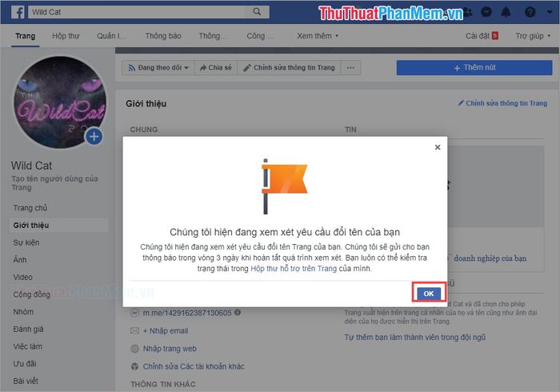Select Ảnh in sidebar

pos(20,260)
